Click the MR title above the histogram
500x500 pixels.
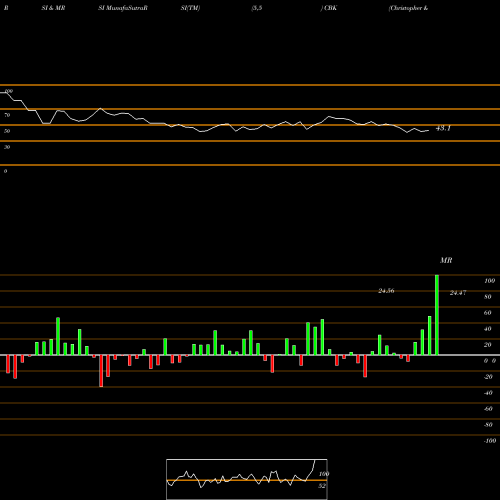446,260
